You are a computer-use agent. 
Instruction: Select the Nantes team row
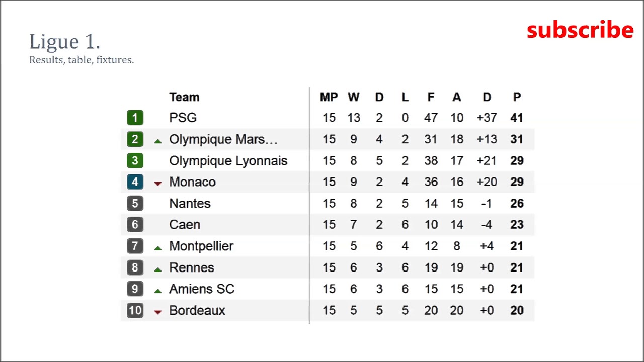point(190,204)
